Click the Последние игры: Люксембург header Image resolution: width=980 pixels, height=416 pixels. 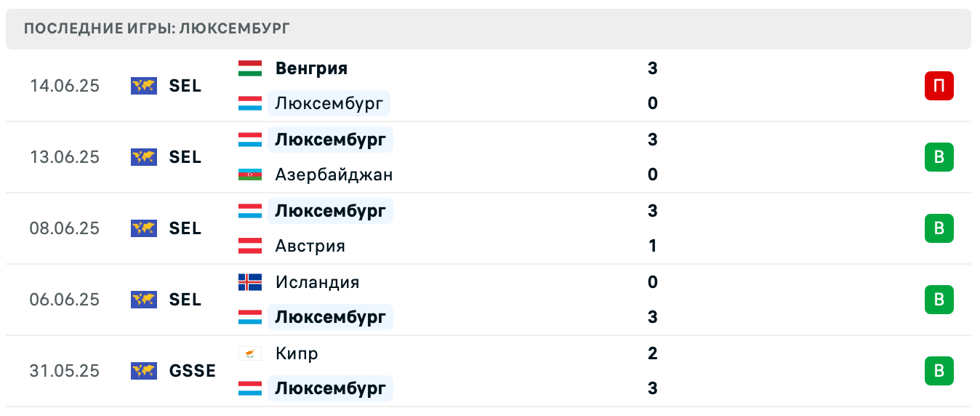157,28
